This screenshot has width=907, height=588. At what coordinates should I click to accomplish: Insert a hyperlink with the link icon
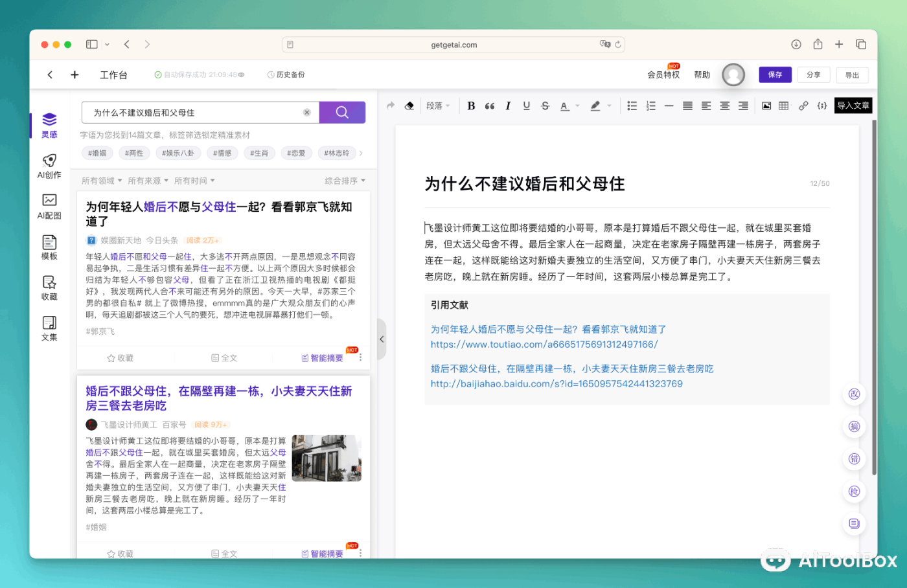tap(803, 106)
